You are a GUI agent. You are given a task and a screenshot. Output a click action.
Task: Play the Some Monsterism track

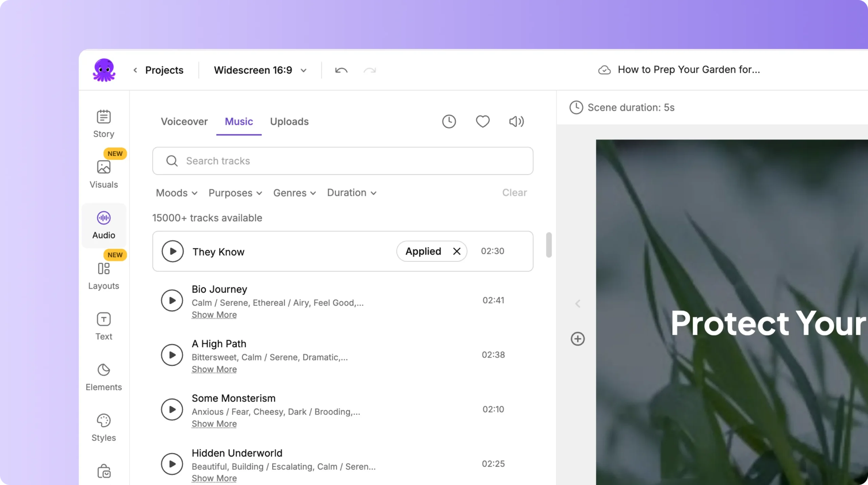[x=172, y=409]
